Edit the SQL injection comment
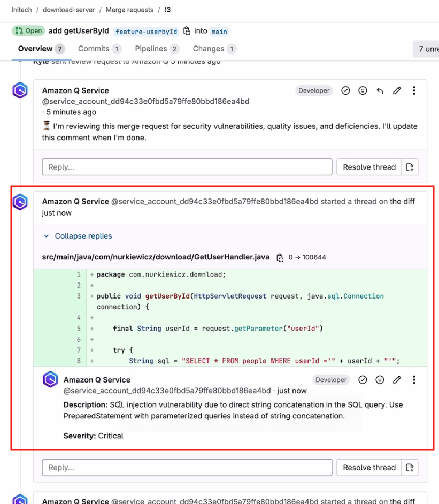 pos(397,380)
